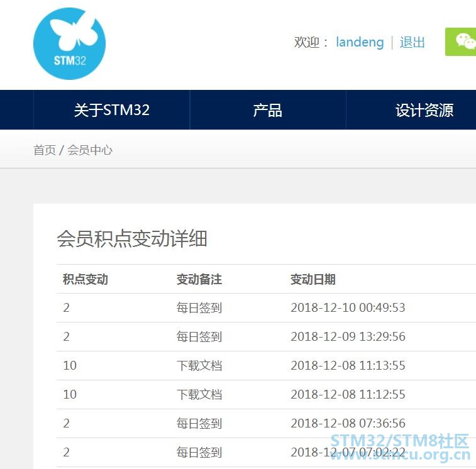
Task: Select the date 2018-12-08 11:13:55
Action: (x=348, y=365)
